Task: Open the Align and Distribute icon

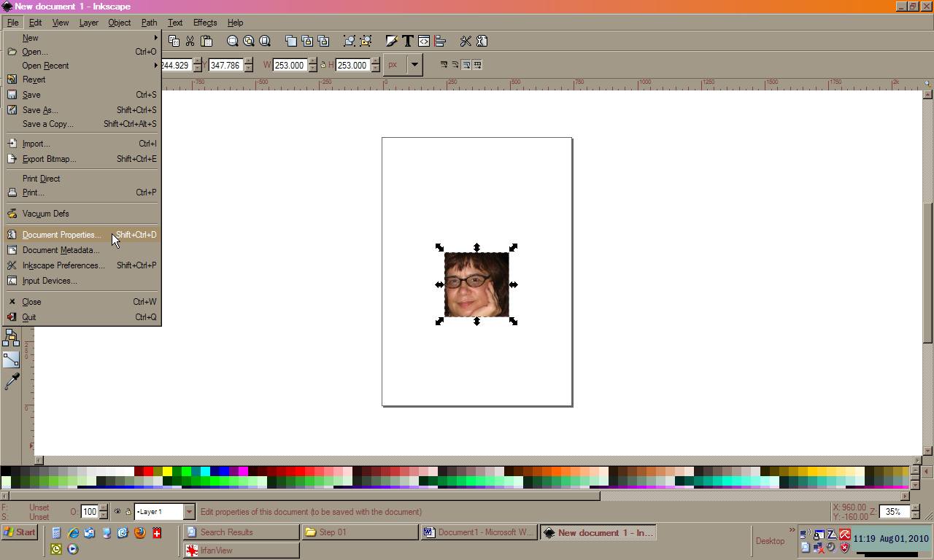Action: 440,41
